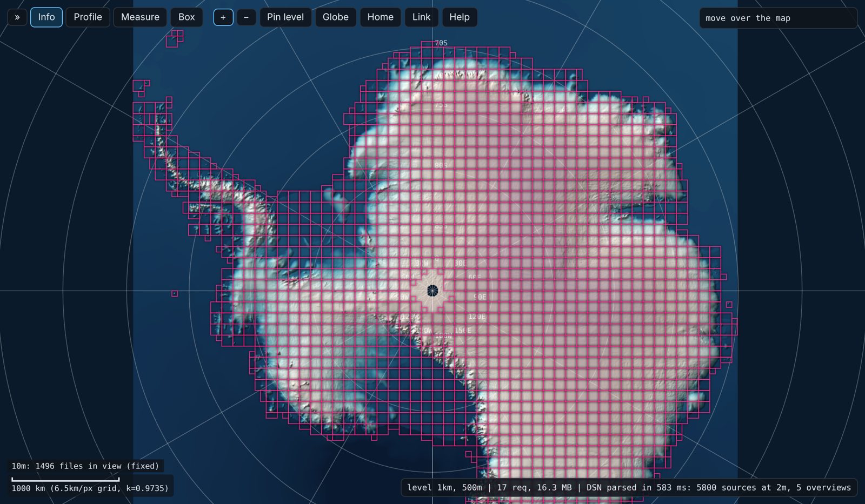Screen dimensions: 865x504
Task: Toggle Pin level
Action: click(285, 17)
